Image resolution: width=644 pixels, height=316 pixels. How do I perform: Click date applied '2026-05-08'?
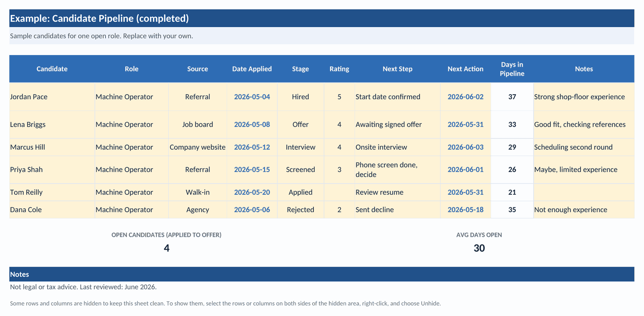point(252,124)
